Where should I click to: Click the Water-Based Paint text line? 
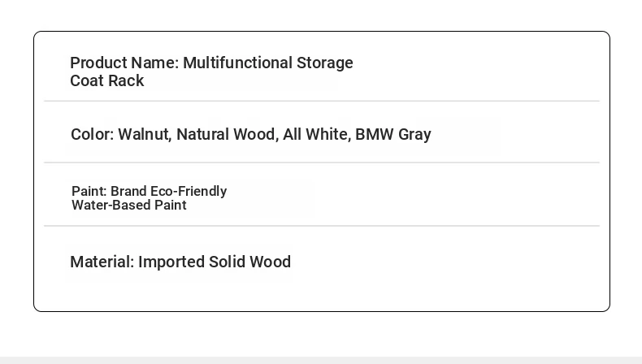[x=129, y=205]
